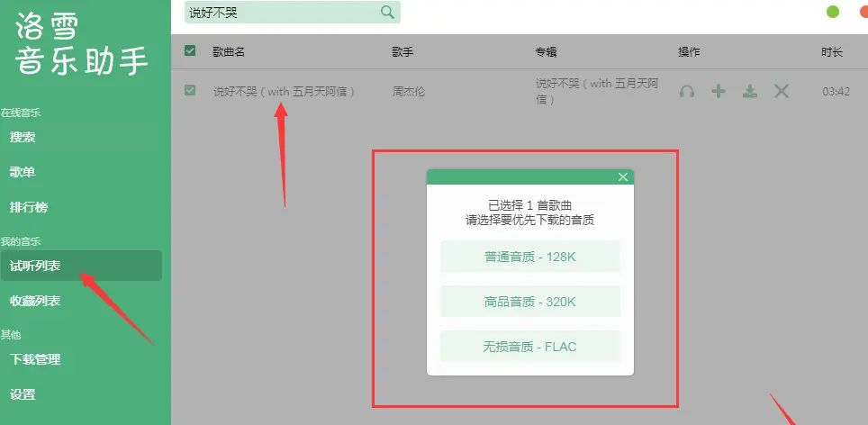Click the album name cell in 专辑 column

tap(597, 91)
